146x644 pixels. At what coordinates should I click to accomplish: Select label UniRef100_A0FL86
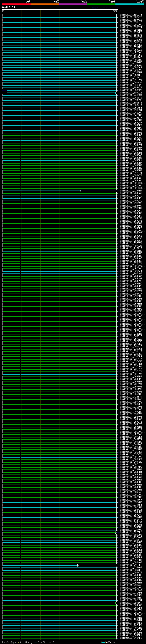(x=131, y=273)
